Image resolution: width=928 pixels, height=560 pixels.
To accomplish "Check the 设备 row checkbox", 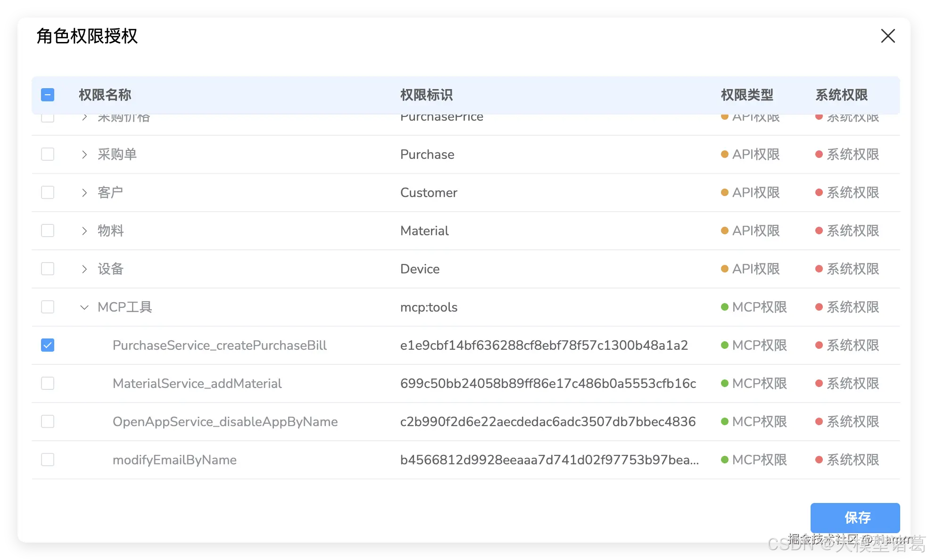I will click(x=48, y=269).
